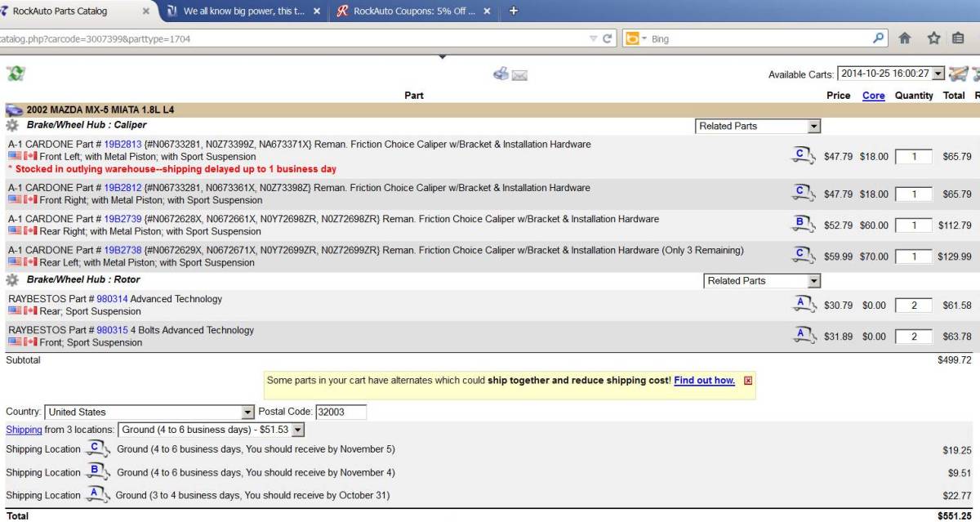
Task: Switch to RockAuto Coupons tab
Action: tap(413, 11)
